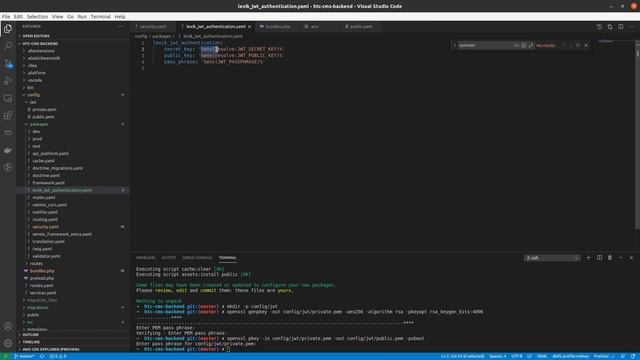This screenshot has height=360, width=640.
Task: Create a new terminal with plus icon
Action: point(588,258)
